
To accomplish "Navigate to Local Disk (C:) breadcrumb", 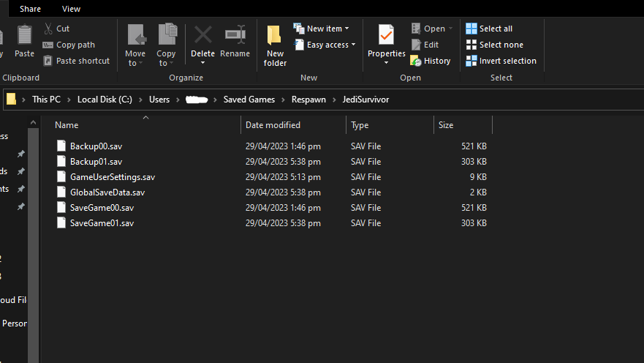I will coord(105,100).
